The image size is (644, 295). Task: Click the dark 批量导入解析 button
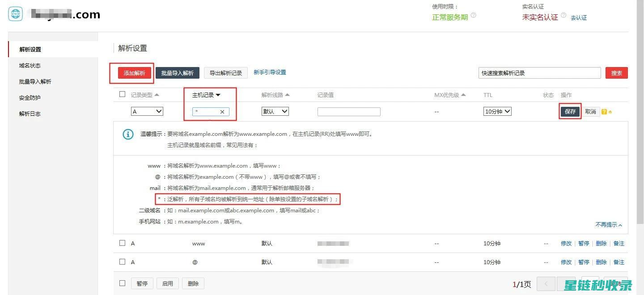click(178, 73)
